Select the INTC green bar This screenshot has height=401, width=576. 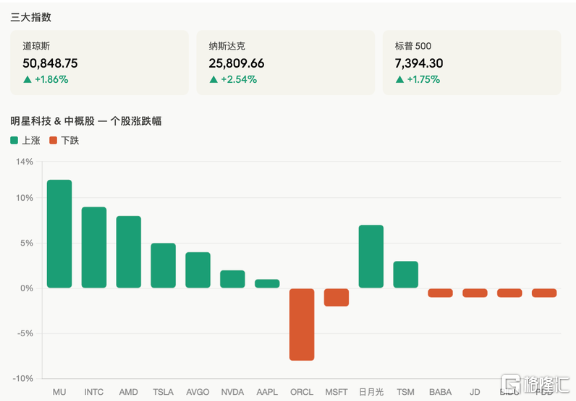(94, 248)
